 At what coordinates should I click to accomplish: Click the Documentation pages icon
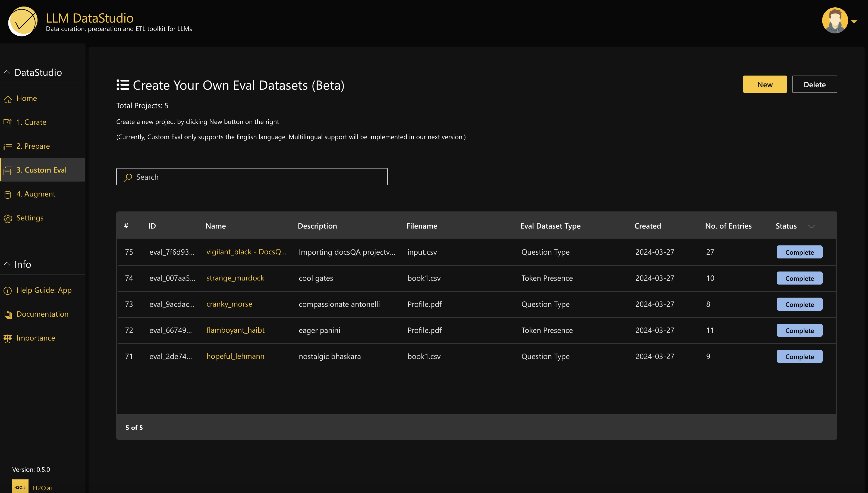(x=8, y=314)
